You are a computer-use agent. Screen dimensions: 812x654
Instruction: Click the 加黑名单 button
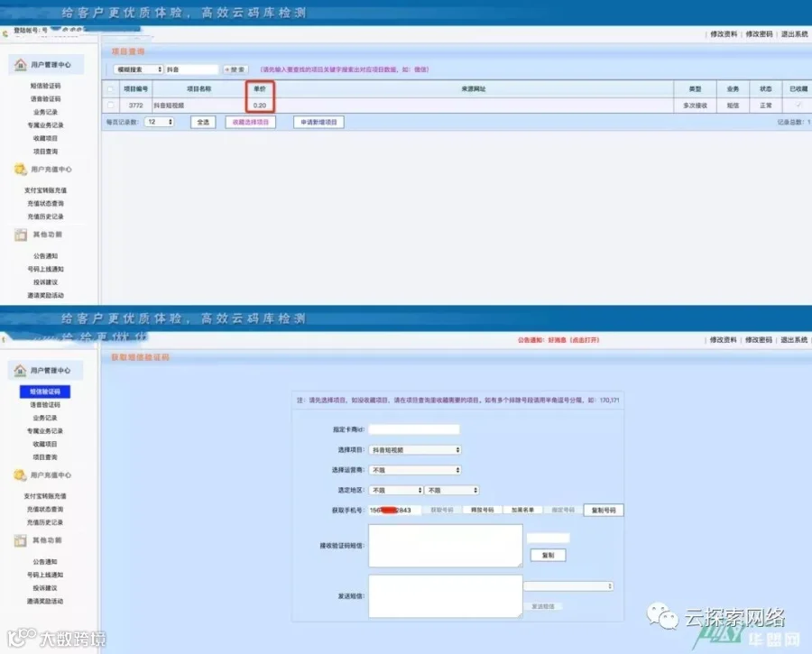[x=522, y=510]
